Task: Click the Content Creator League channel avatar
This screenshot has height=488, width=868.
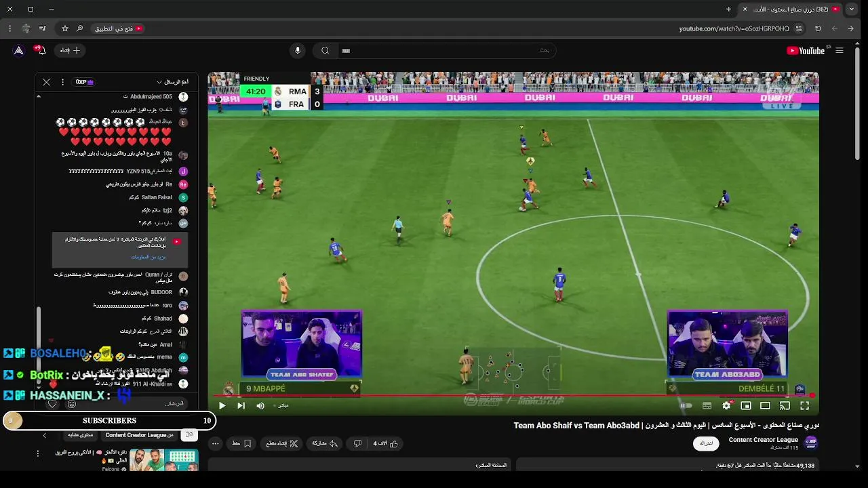Action: (x=810, y=443)
